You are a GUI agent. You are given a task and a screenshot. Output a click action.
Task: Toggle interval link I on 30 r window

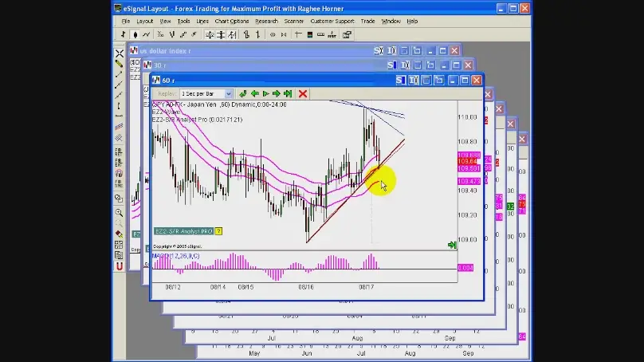(406, 65)
